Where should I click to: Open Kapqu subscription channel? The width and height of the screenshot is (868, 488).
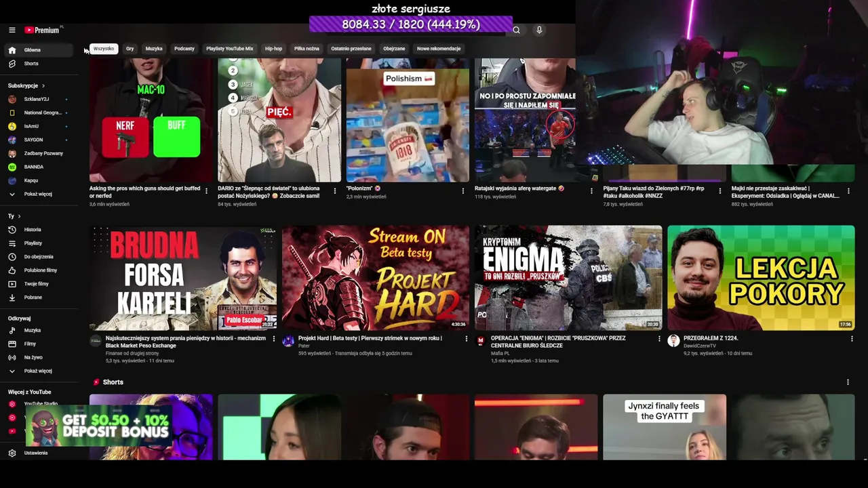point(39,180)
